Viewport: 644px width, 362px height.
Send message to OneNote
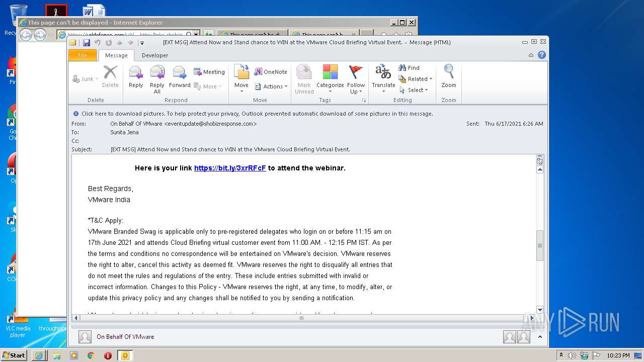click(x=271, y=72)
